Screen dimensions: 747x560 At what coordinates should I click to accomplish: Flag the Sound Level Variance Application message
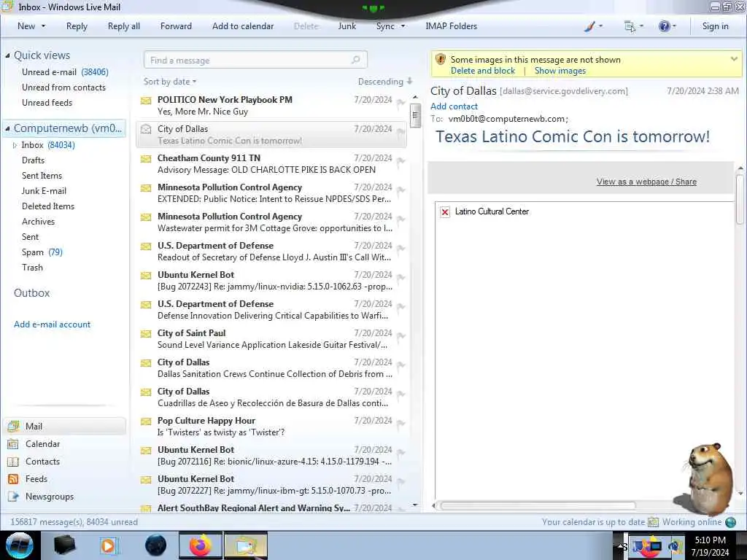click(x=400, y=335)
